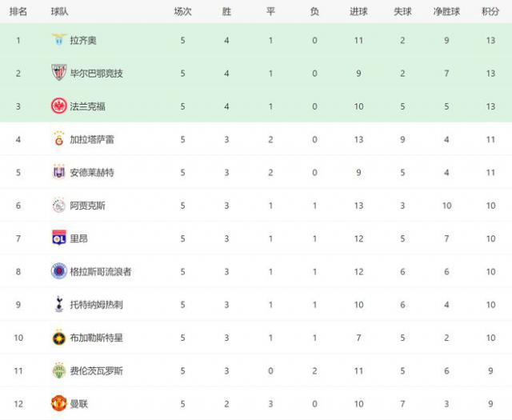Click the 进球 goals scored header

[x=359, y=12]
